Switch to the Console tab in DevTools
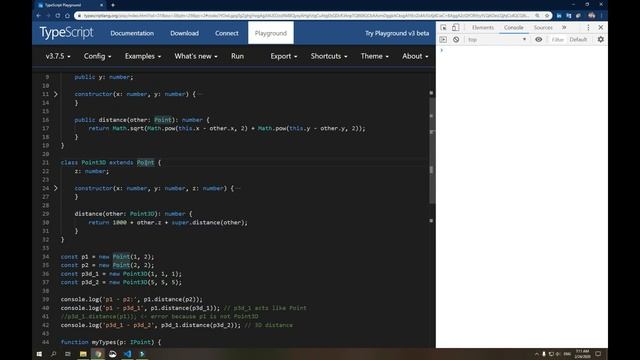The image size is (640, 360). click(x=513, y=27)
